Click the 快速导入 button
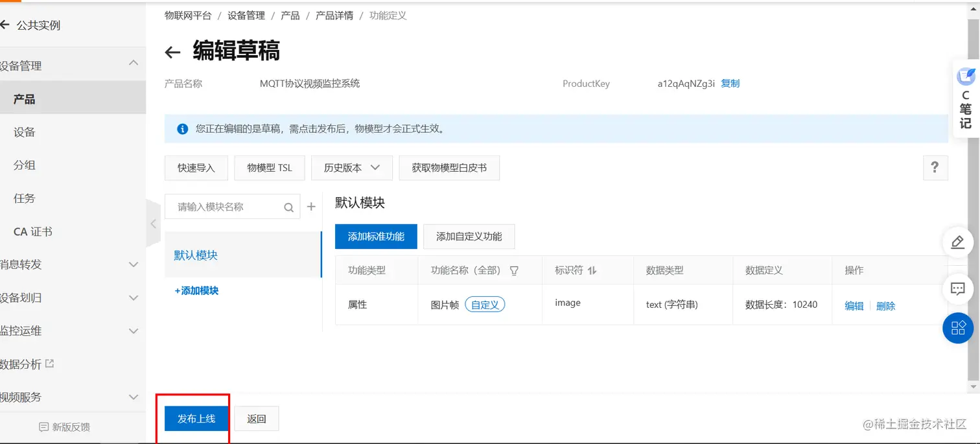 196,168
